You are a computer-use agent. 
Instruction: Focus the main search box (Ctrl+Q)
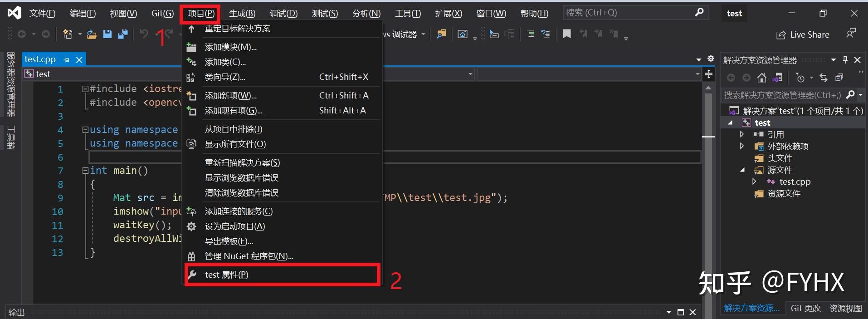[x=635, y=13]
